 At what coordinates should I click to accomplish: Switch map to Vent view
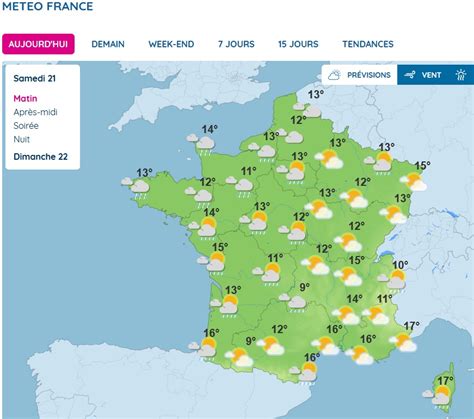click(x=423, y=75)
